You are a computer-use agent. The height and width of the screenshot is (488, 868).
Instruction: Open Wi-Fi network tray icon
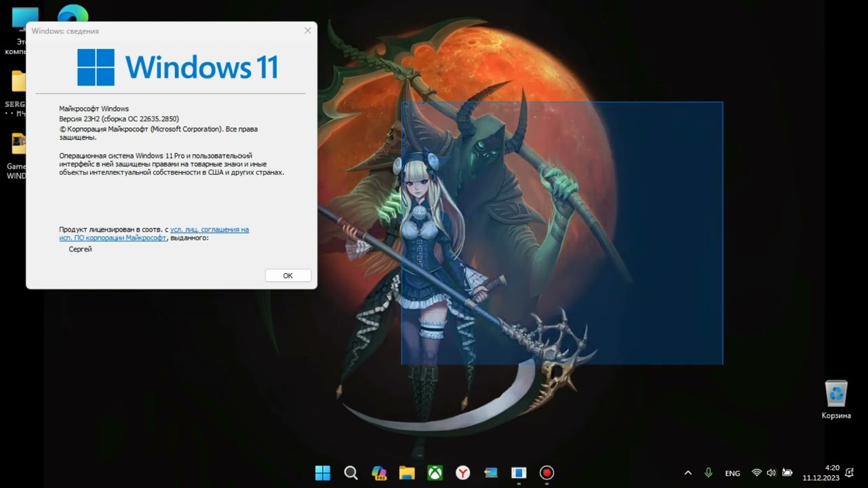[x=757, y=473]
